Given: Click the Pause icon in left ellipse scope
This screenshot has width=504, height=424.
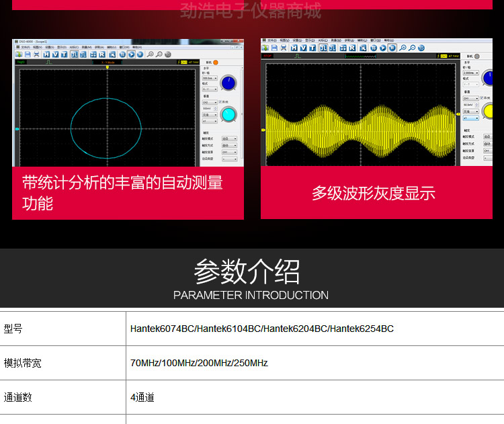Looking at the screenshot, I should [x=140, y=54].
